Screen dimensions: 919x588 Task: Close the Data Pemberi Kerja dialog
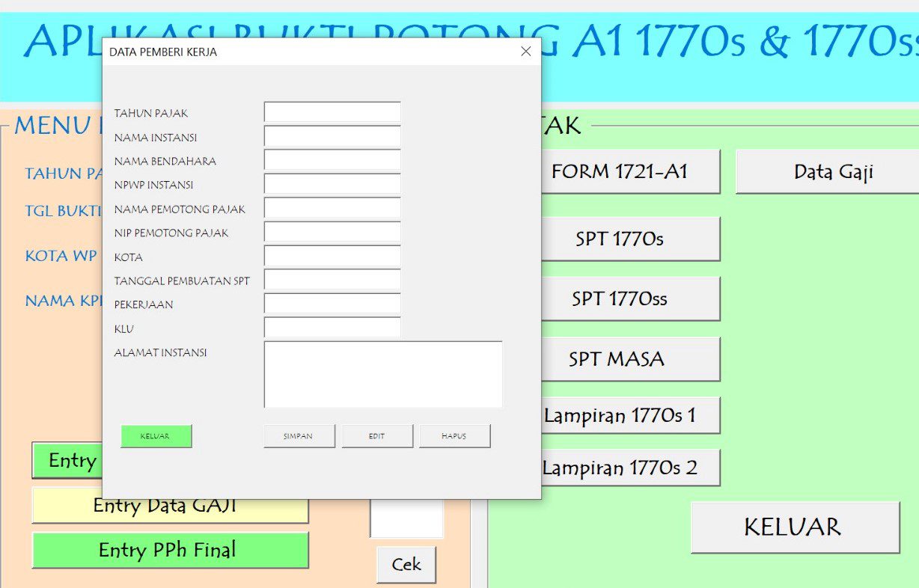coord(525,52)
